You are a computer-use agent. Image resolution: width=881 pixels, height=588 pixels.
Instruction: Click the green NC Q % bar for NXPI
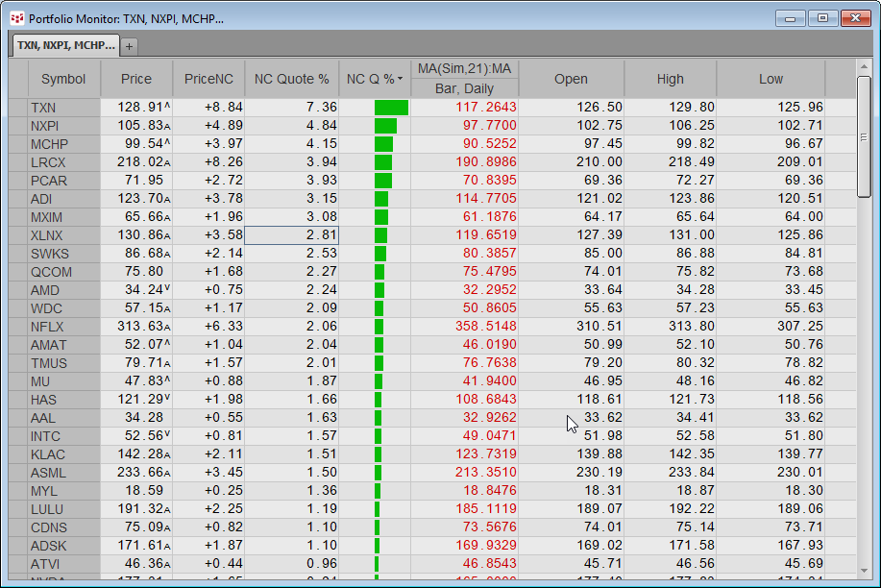(385, 126)
